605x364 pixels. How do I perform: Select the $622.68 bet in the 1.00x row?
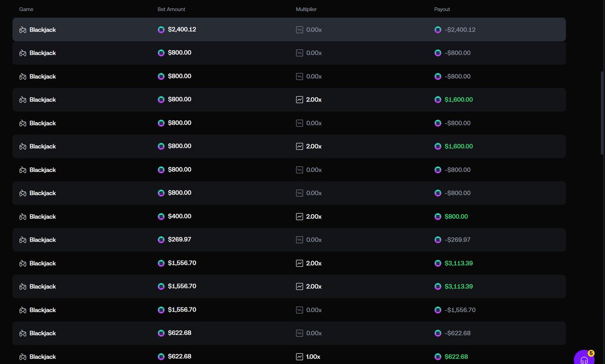pos(179,356)
